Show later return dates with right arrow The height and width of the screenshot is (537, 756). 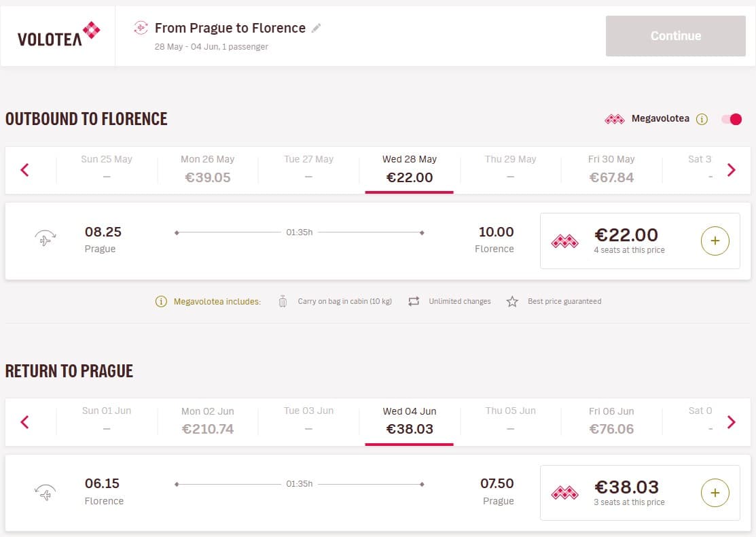coord(731,422)
